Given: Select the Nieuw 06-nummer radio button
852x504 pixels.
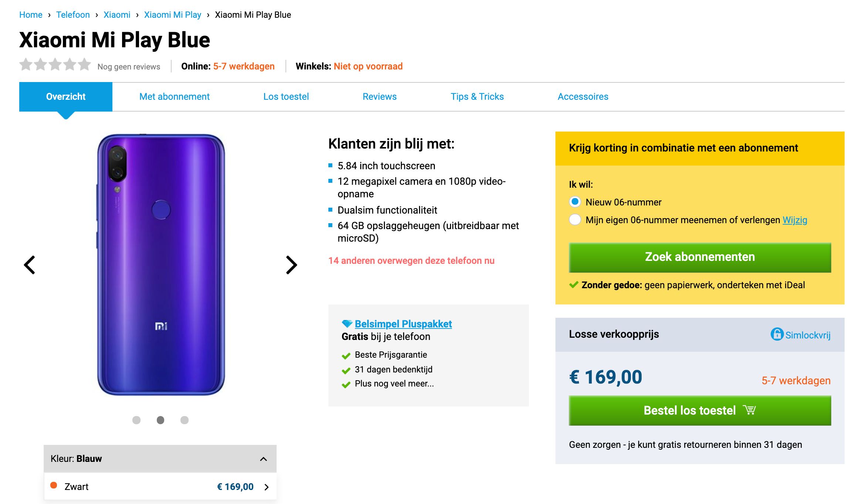Looking at the screenshot, I should pyautogui.click(x=575, y=202).
